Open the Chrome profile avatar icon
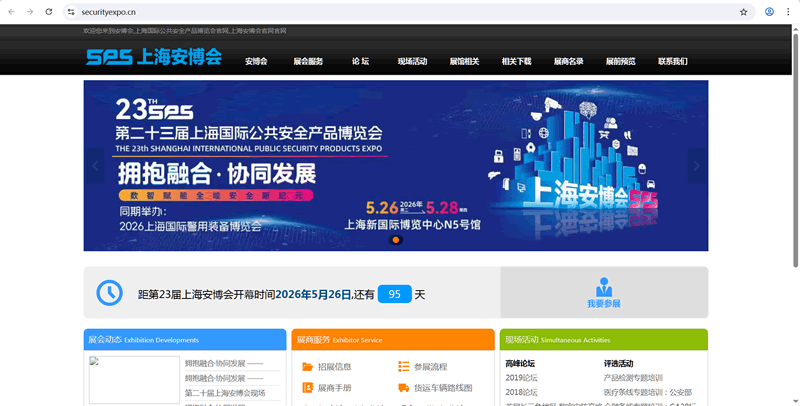 769,12
